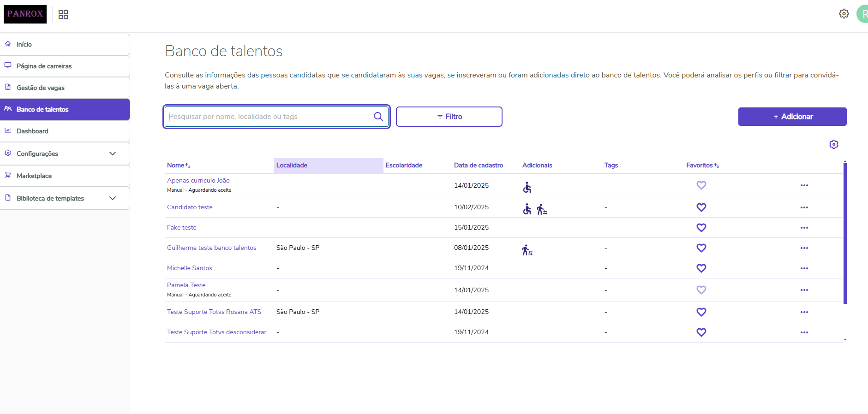Click the table scrollbar down arrow
This screenshot has width=868, height=414.
[x=845, y=340]
